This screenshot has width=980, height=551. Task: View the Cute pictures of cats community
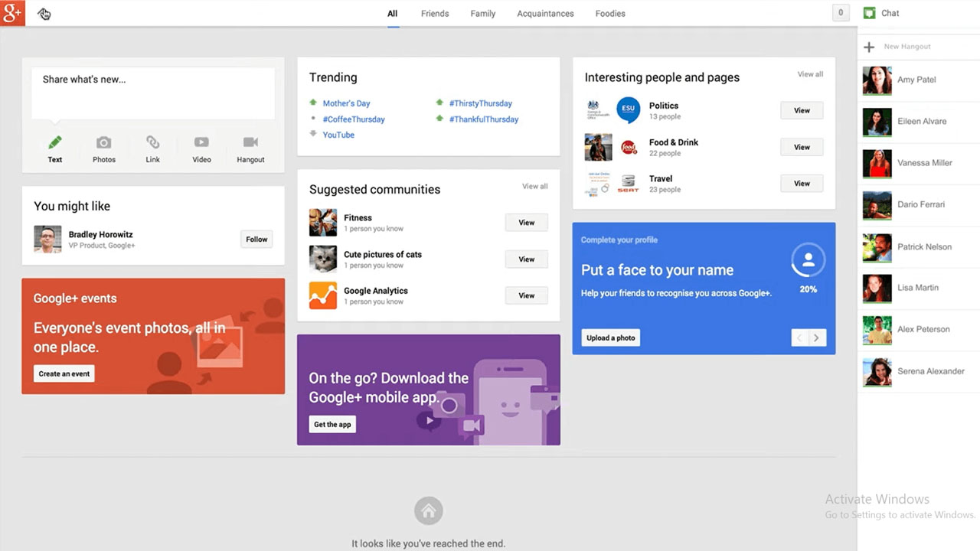coord(527,259)
